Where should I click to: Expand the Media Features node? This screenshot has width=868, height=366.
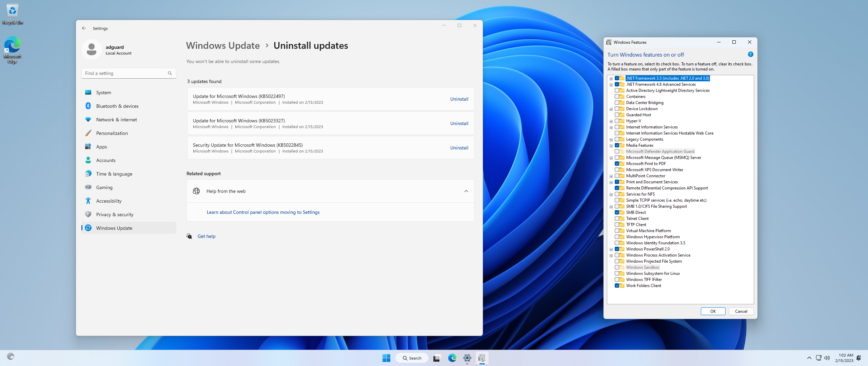(611, 146)
